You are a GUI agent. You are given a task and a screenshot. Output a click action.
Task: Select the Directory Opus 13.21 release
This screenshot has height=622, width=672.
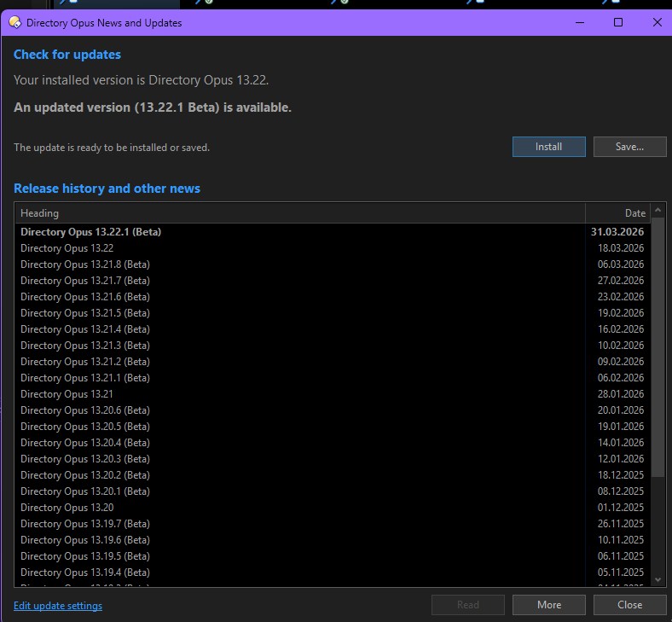[67, 394]
